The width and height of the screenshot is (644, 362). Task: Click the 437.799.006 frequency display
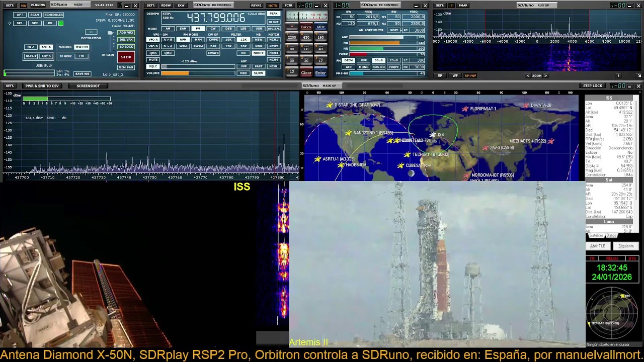(216, 18)
